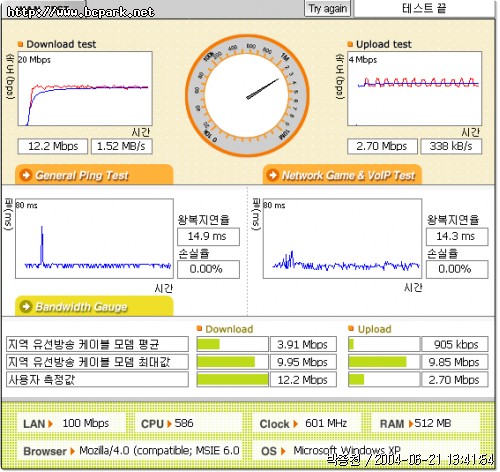Click the 905 kbps upload progress bar
Image resolution: width=500 pixels, height=472 pixels.
click(384, 344)
